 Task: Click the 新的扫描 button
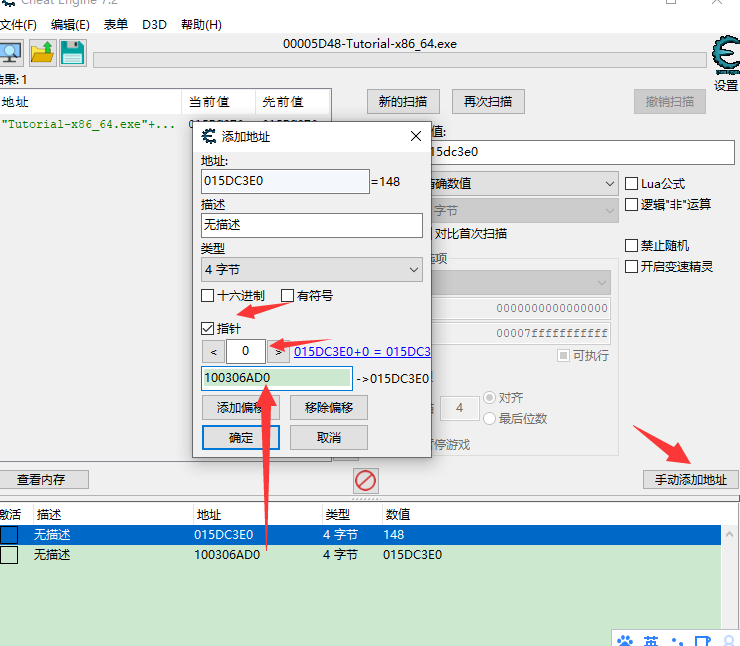[x=403, y=101]
